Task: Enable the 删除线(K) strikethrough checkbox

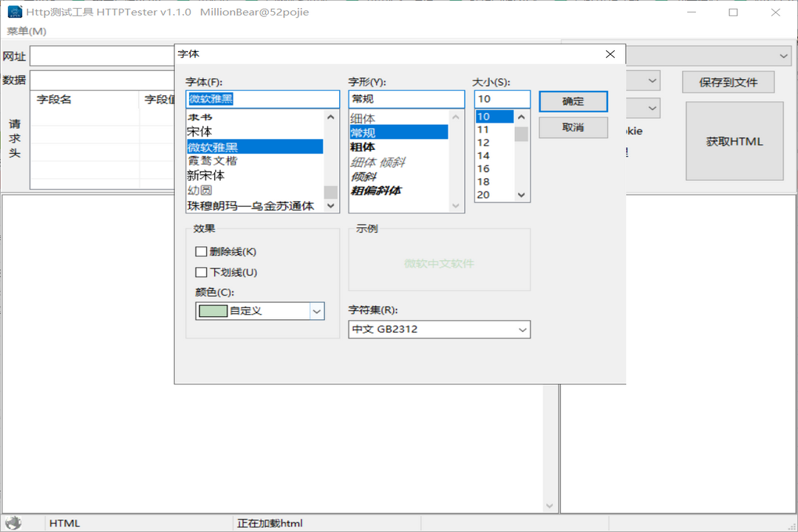Action: point(201,251)
